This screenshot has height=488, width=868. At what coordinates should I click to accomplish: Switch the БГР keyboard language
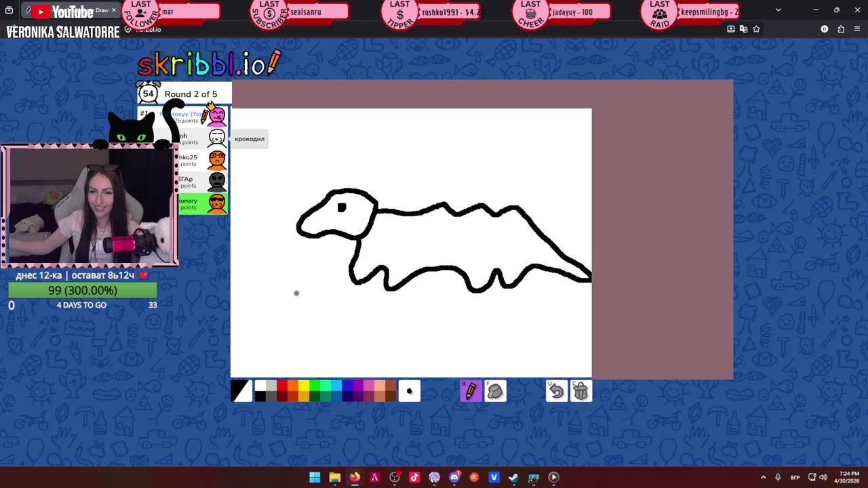pyautogui.click(x=795, y=477)
